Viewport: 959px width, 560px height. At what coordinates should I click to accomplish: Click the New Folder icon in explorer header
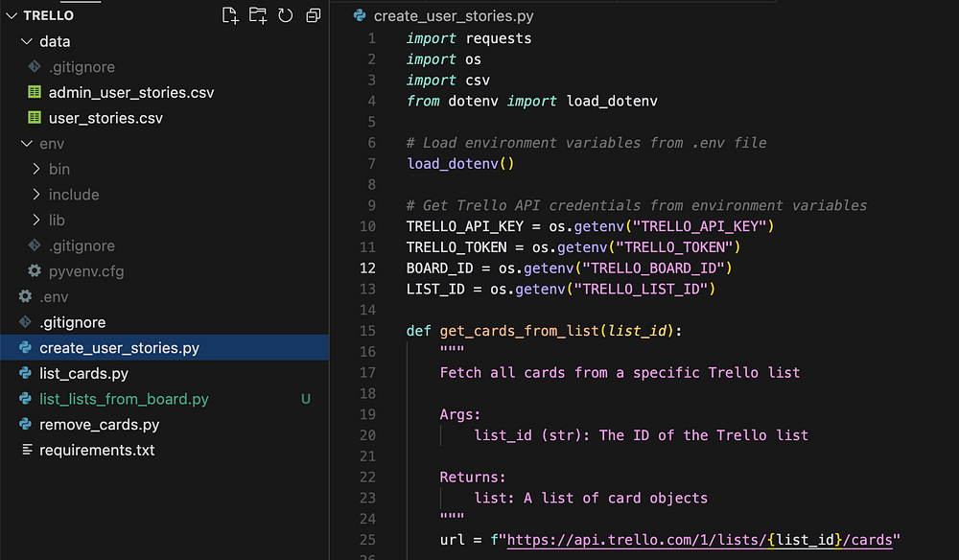[x=257, y=15]
